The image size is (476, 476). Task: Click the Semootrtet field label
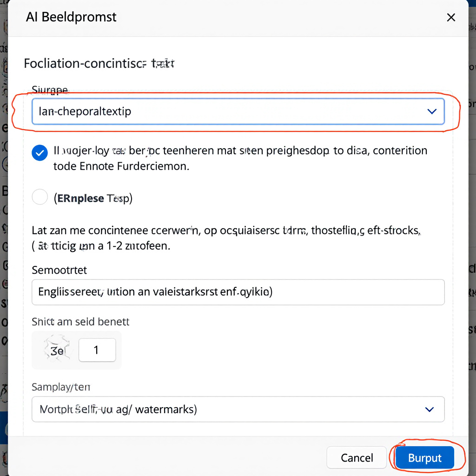[x=59, y=270]
